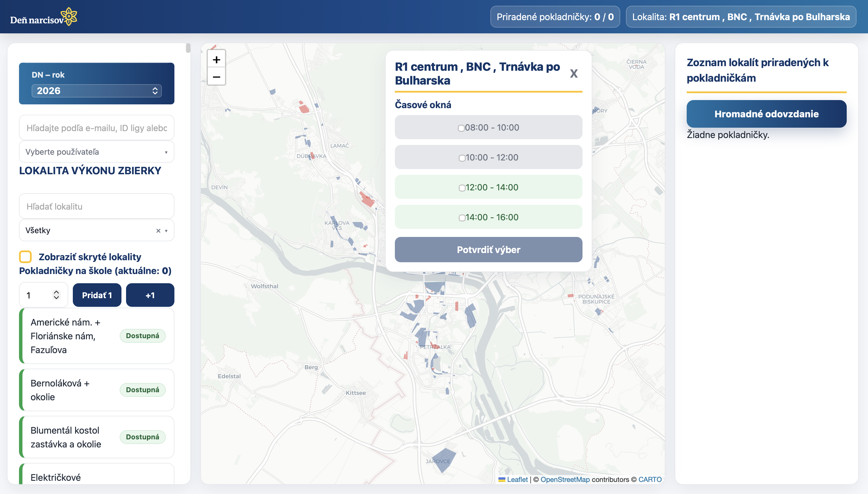
Task: Check the 10:00 - 12:00 time window
Action: pos(462,158)
